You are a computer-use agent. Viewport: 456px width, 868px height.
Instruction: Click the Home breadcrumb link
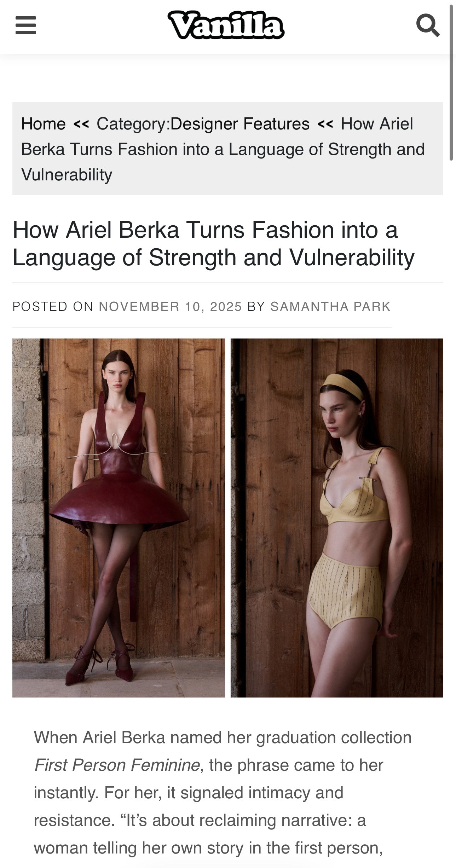44,124
